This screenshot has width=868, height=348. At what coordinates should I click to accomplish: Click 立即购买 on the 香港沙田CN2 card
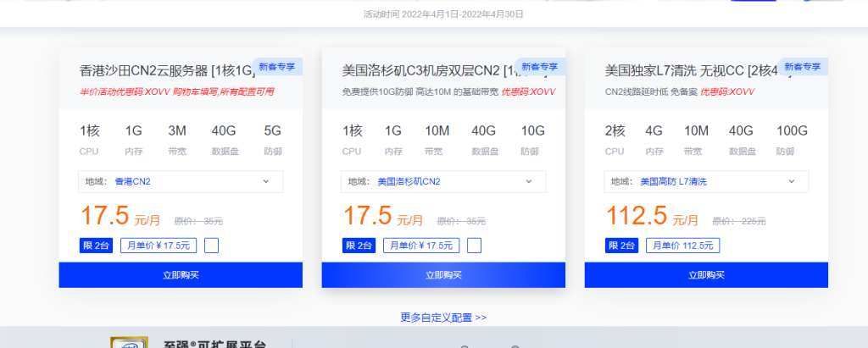click(181, 275)
